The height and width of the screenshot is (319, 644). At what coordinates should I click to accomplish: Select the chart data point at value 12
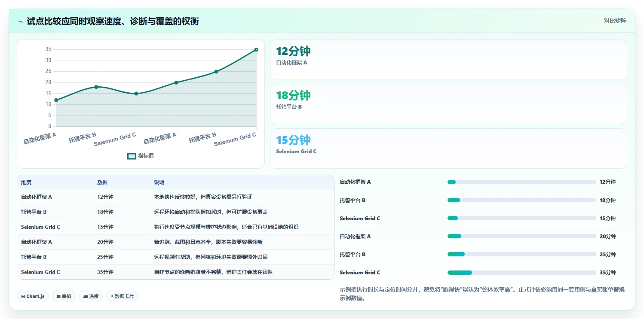click(x=56, y=100)
